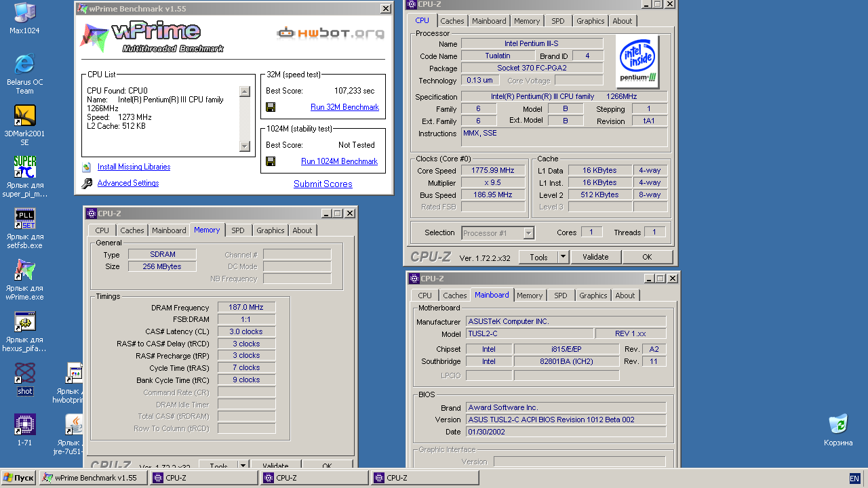
Task: Run the 32M Benchmark
Action: [344, 107]
